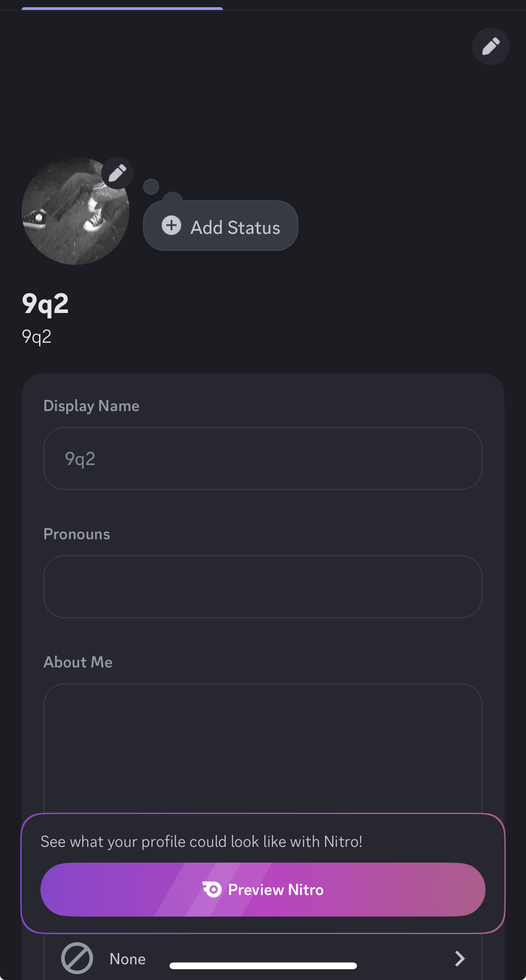Image resolution: width=526 pixels, height=980 pixels.
Task: Click the Add Status button label
Action: tap(235, 228)
